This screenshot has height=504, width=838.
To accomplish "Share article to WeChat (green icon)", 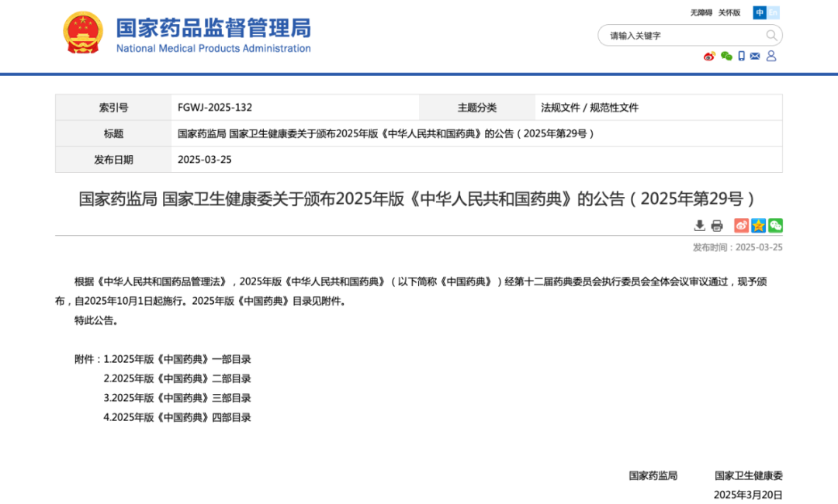I will pyautogui.click(x=775, y=226).
